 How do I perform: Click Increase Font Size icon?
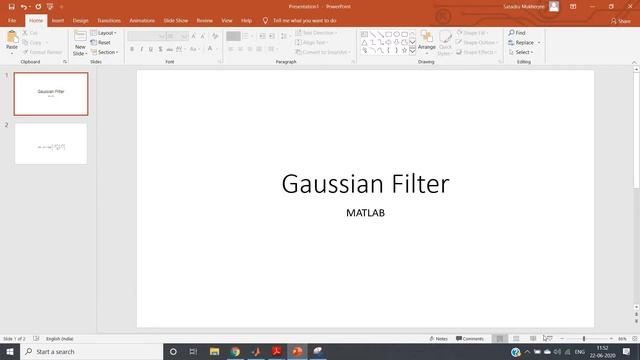point(193,36)
